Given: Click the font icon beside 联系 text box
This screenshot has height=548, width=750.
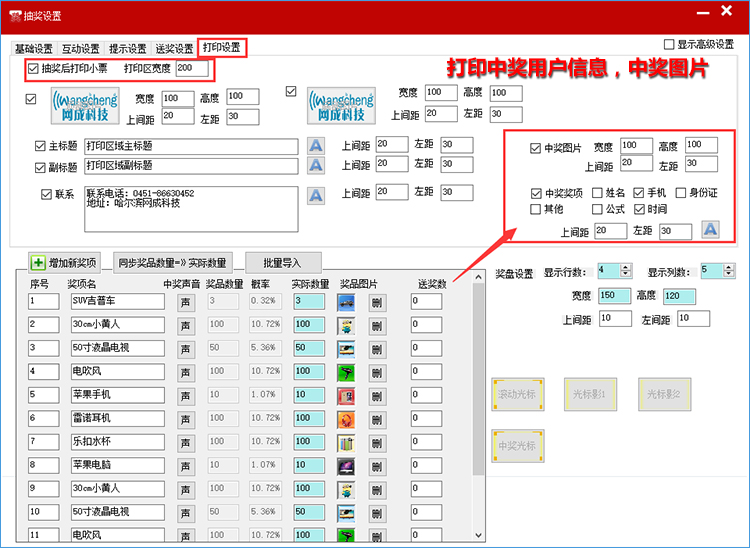Looking at the screenshot, I should tap(316, 194).
